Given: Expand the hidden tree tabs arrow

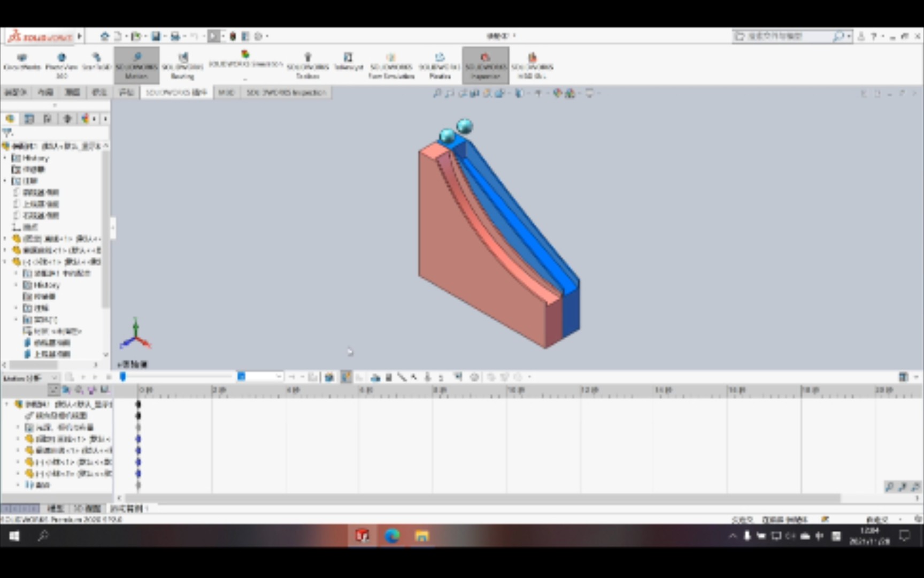Looking at the screenshot, I should (x=105, y=119).
